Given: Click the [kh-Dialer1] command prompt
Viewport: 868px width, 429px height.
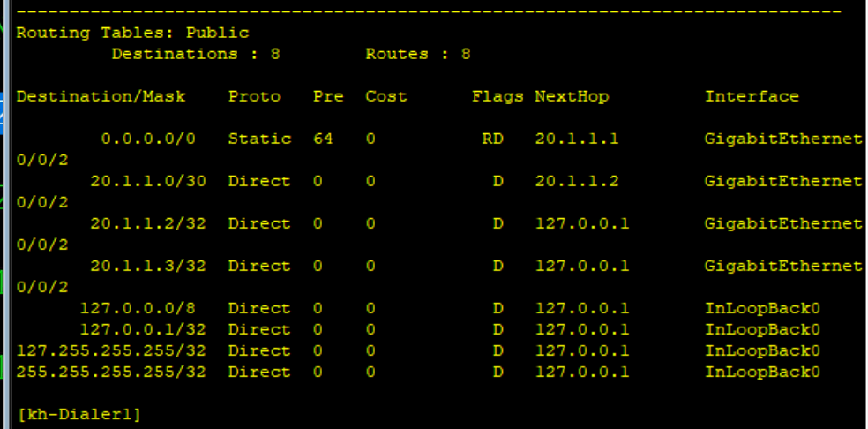Looking at the screenshot, I should [x=79, y=414].
